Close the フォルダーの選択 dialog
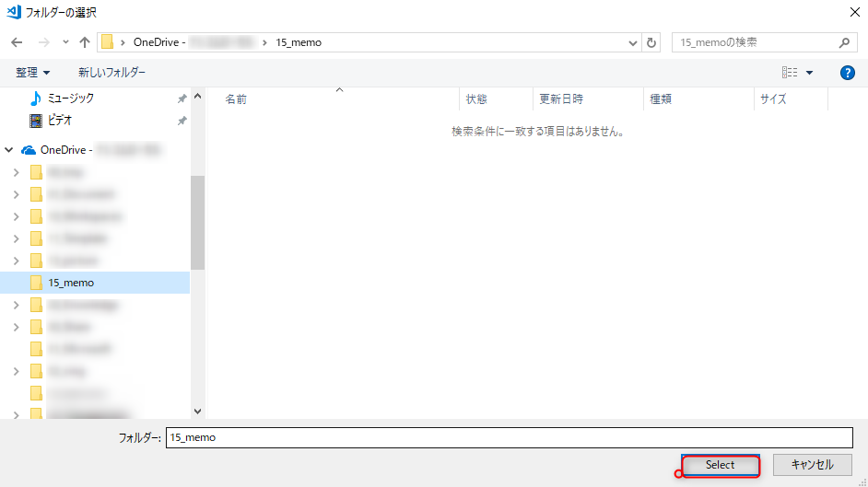Viewport: 868px width, 487px height. click(x=855, y=12)
